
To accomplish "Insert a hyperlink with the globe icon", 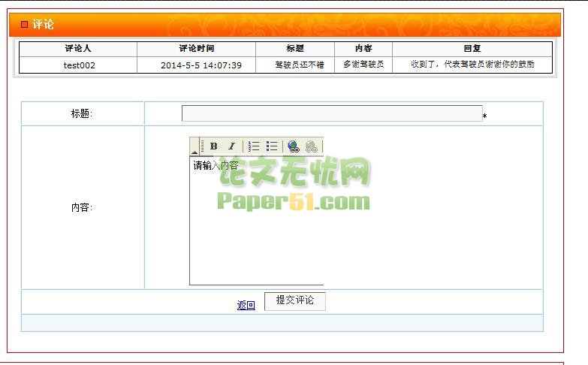I will click(293, 146).
